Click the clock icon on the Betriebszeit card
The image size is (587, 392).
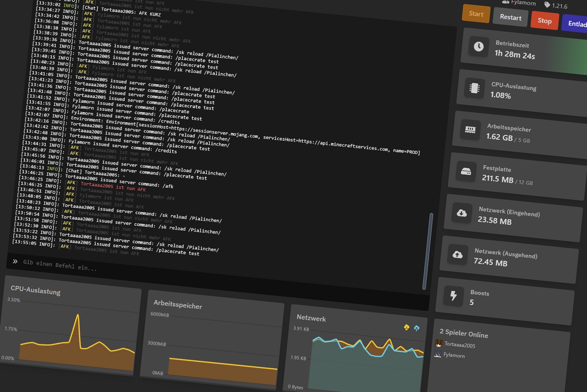pyautogui.click(x=479, y=46)
